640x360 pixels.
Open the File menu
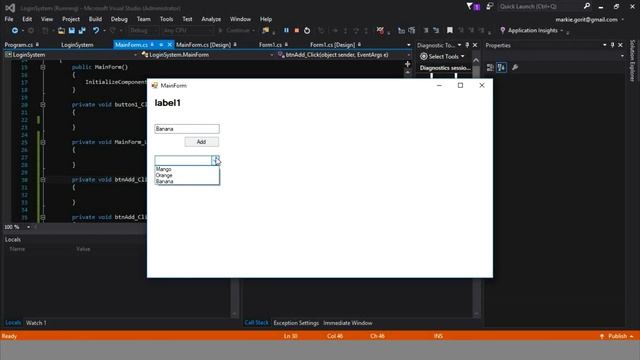coord(9,19)
